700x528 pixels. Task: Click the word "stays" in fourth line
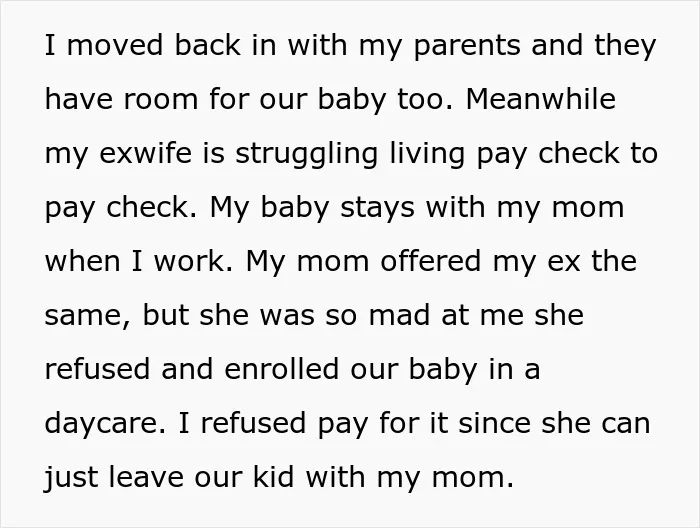pos(378,209)
